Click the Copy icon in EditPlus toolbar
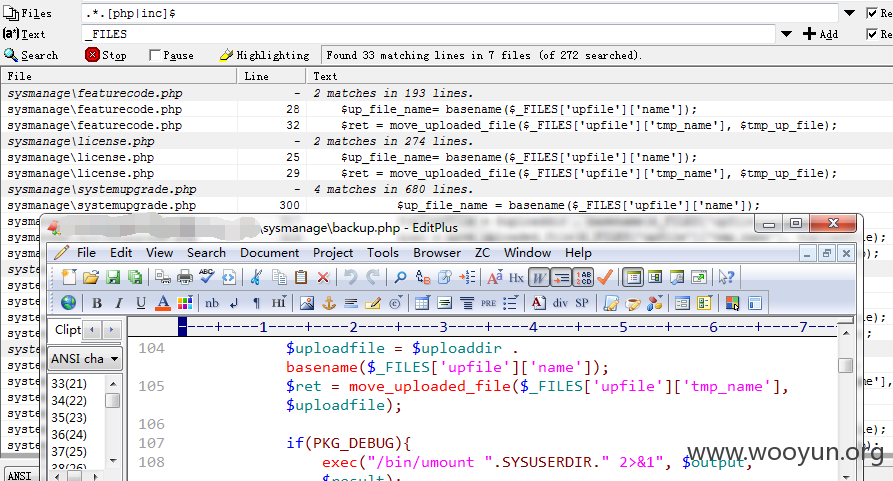893x481 pixels. (279, 277)
